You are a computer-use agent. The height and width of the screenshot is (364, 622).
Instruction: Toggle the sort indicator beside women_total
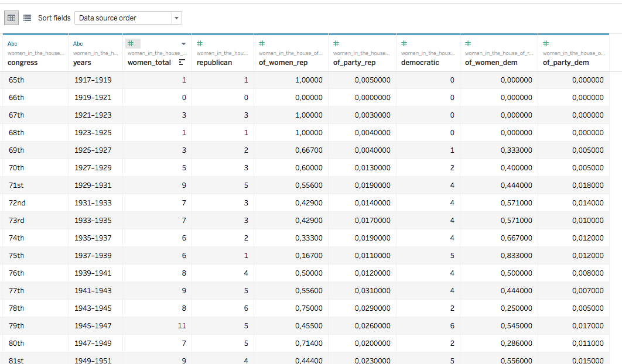click(x=182, y=62)
